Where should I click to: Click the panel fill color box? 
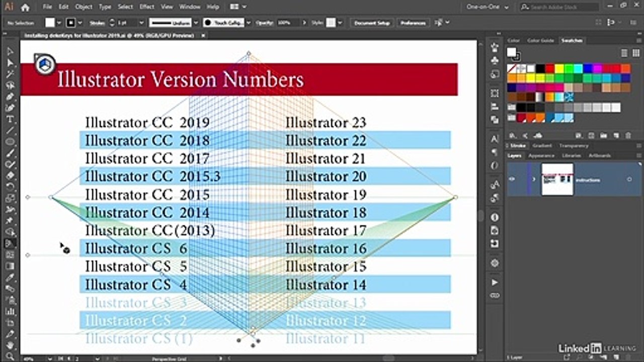(x=511, y=52)
